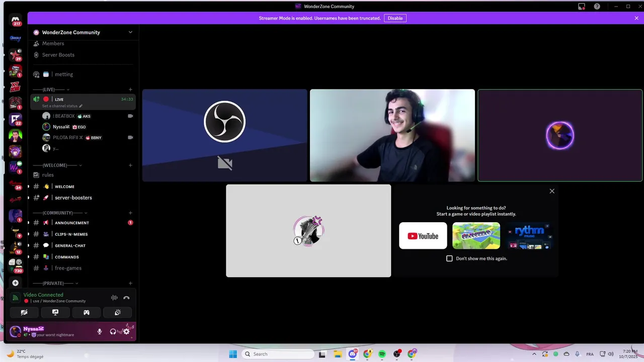Open server folder with 730 badge
The width and height of the screenshot is (644, 362).
16,266
